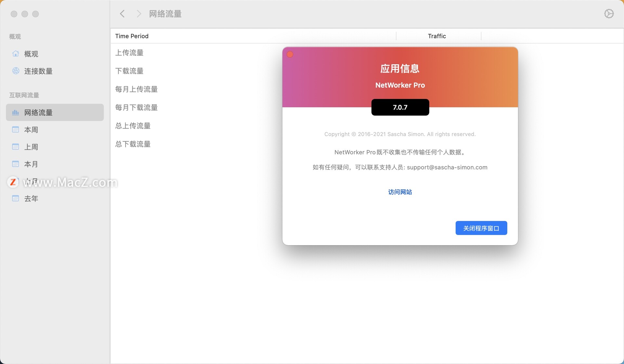The height and width of the screenshot is (364, 624).
Task: Close the 应用信息 dialog with red dot
Action: pyautogui.click(x=290, y=54)
